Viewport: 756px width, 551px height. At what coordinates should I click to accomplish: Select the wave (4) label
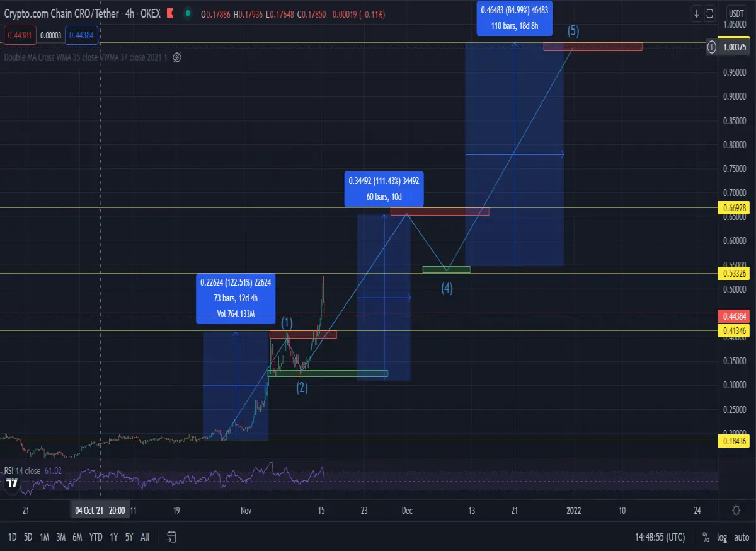pos(447,289)
